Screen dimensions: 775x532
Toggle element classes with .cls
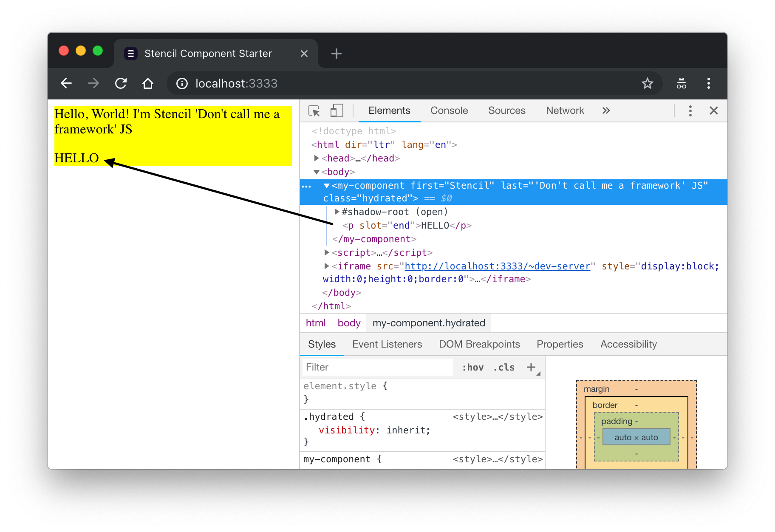(x=504, y=367)
